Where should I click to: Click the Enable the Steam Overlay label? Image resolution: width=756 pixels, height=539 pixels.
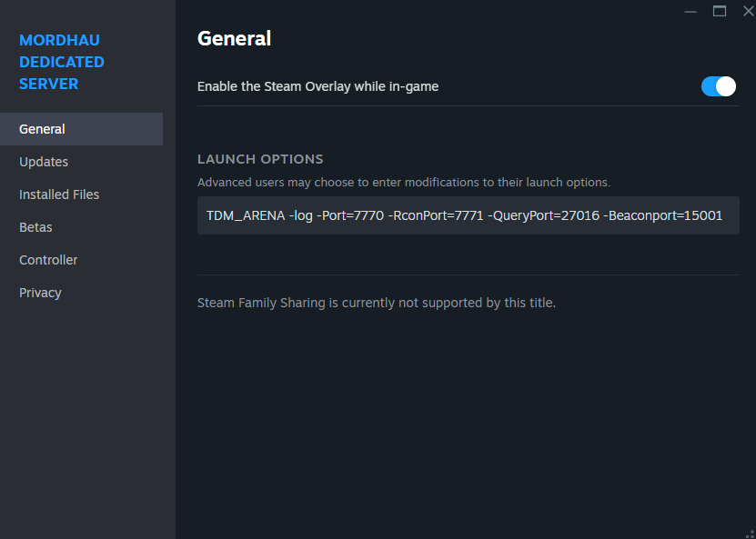click(318, 86)
